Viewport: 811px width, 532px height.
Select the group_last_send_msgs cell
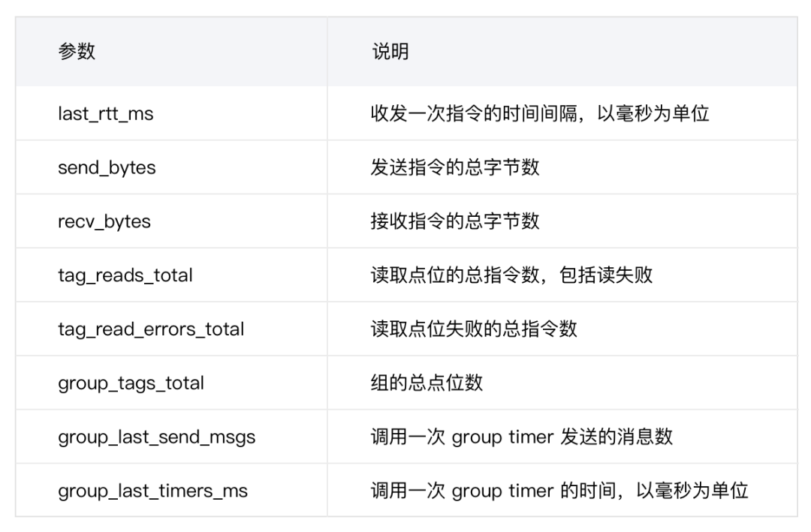[x=156, y=437]
